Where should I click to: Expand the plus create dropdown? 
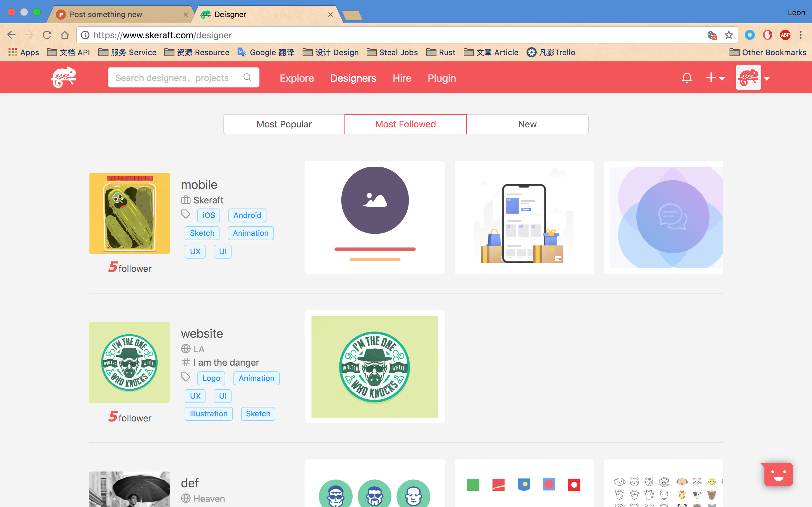pos(715,78)
